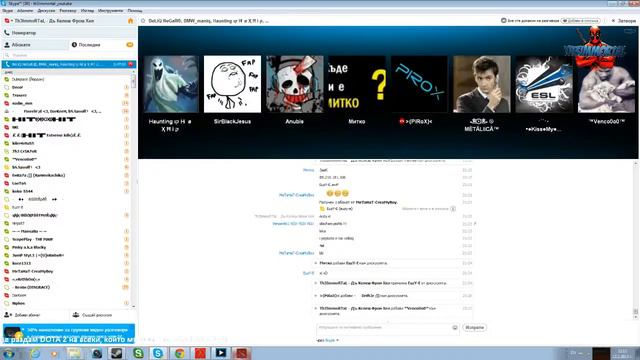Open the video player taskbar icon
This screenshot has width=640, height=360.
tap(221, 353)
